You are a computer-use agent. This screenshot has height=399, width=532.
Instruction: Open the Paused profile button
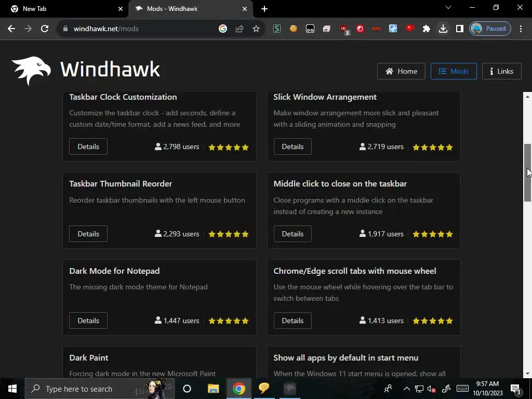click(490, 29)
